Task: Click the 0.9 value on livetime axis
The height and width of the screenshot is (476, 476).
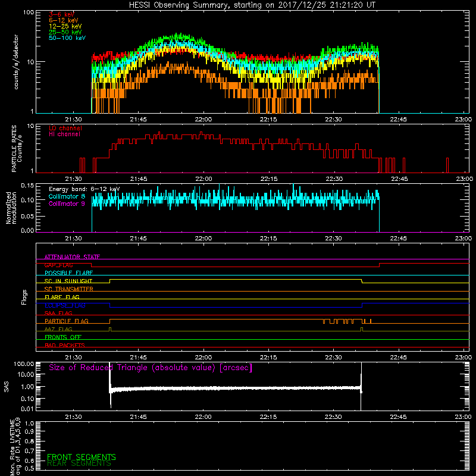Action: 29,432
